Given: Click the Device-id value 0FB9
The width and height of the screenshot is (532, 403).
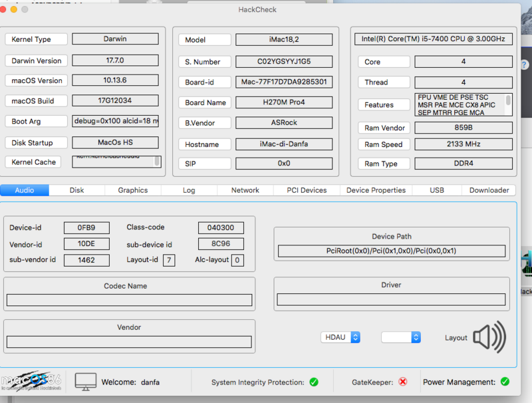Looking at the screenshot, I should 86,227.
